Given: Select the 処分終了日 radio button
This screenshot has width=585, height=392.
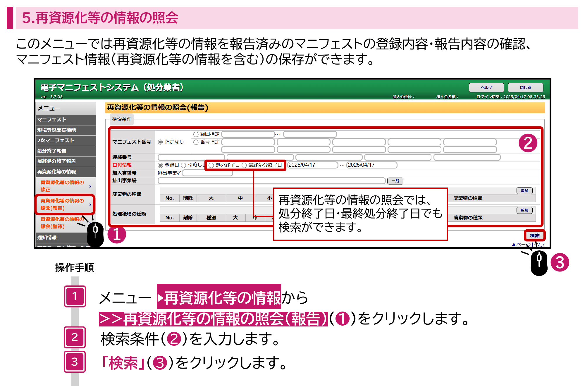Looking at the screenshot, I should pos(211,165).
